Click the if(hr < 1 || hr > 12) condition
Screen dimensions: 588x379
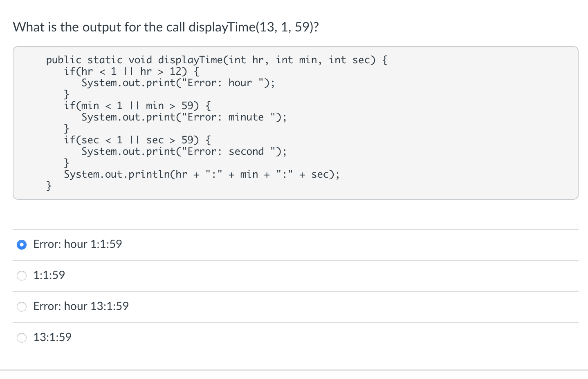pos(132,71)
